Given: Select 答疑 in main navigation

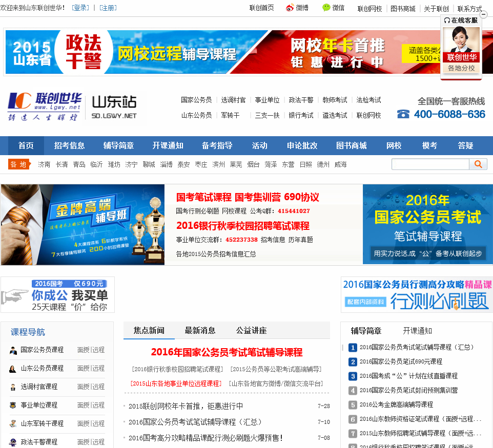Looking at the screenshot, I should coord(466,145).
